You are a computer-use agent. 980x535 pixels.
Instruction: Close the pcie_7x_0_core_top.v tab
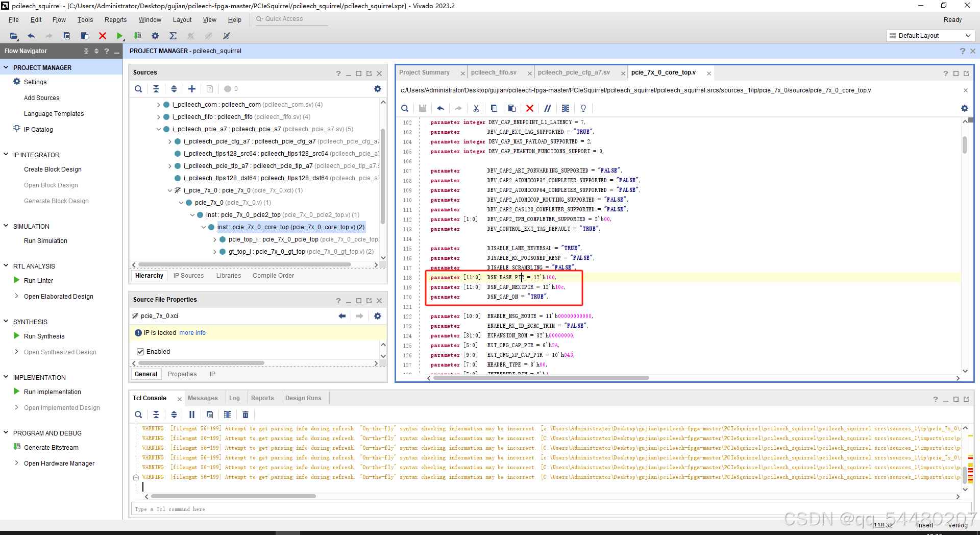tap(708, 73)
